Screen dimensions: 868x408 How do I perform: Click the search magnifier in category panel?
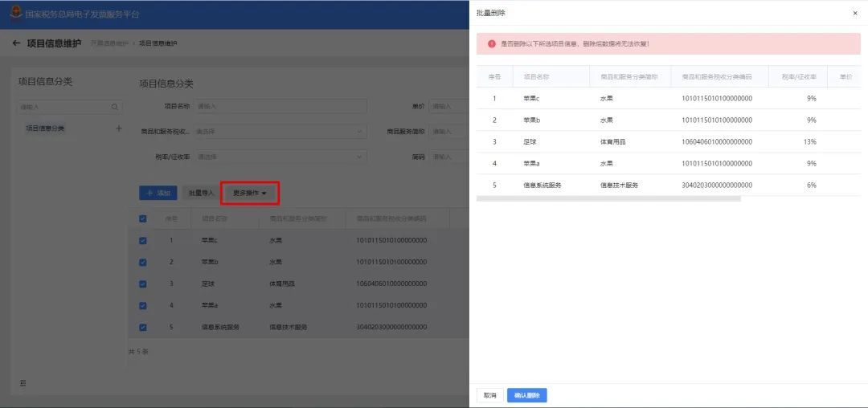[x=115, y=107]
